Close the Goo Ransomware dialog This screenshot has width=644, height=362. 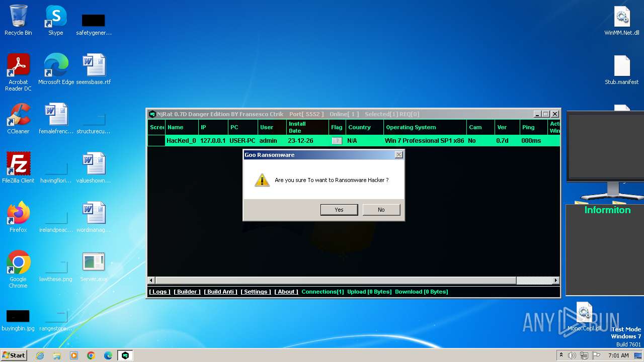tap(399, 155)
